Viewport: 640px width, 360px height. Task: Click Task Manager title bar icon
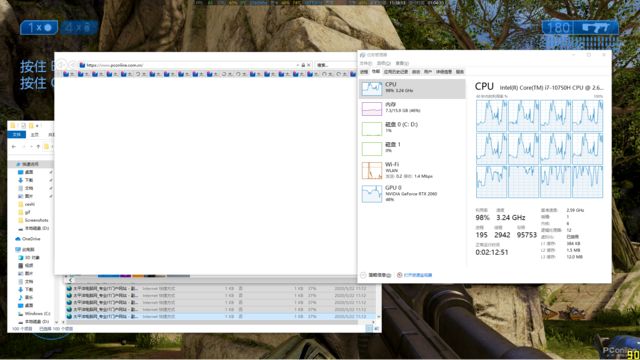pyautogui.click(x=363, y=55)
